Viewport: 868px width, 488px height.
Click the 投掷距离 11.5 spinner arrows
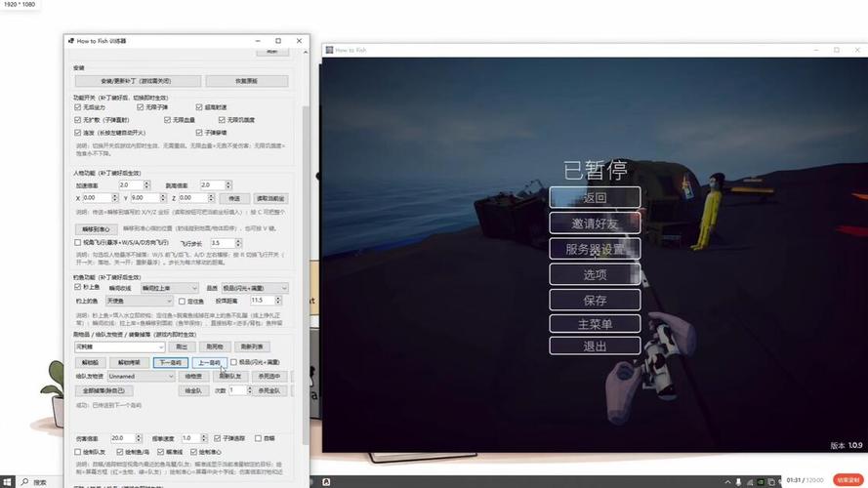(278, 301)
